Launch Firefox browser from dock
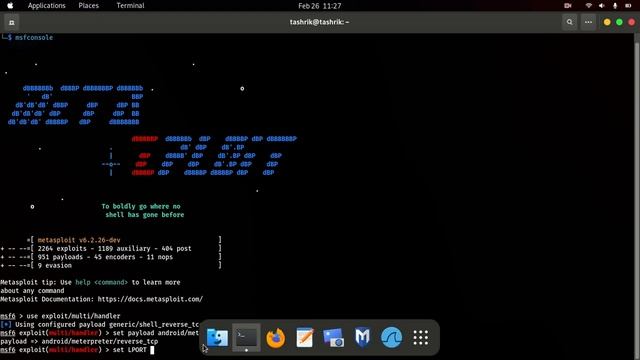This screenshot has height=360, width=640. click(276, 338)
